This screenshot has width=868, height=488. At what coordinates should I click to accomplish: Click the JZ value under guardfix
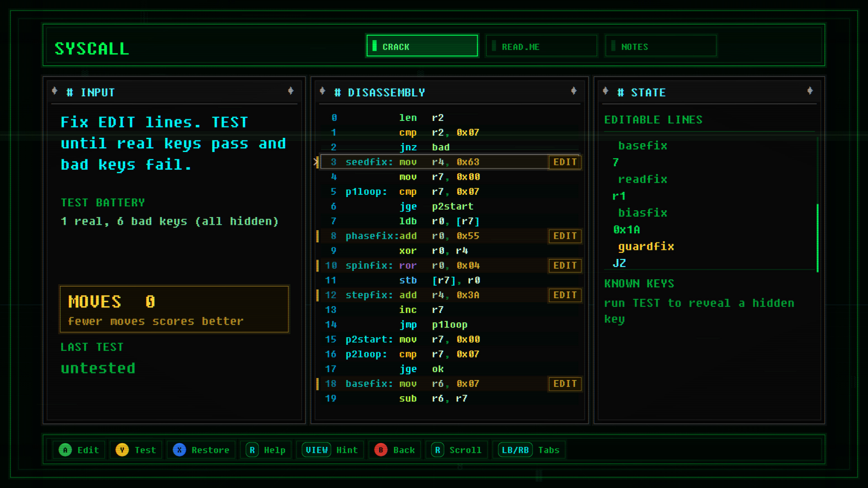click(x=619, y=263)
